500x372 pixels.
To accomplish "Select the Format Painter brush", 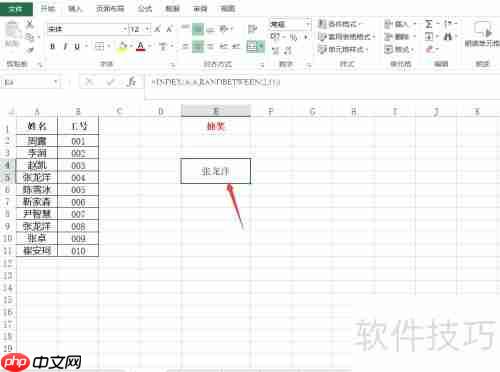I will point(30,50).
